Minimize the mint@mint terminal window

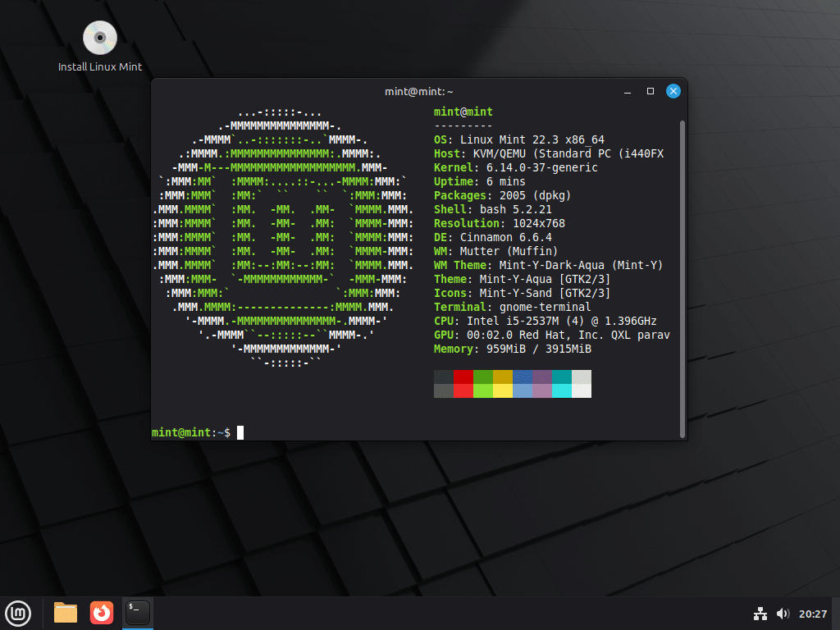tap(628, 92)
